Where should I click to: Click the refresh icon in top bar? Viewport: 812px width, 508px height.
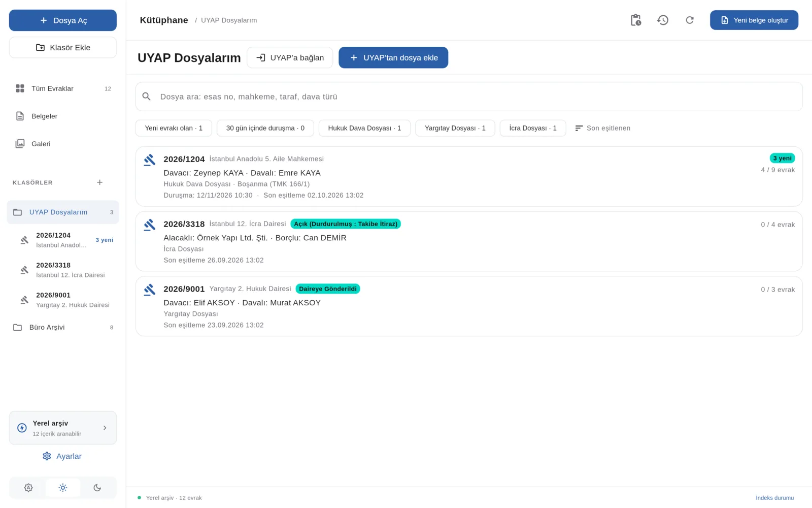pos(689,20)
